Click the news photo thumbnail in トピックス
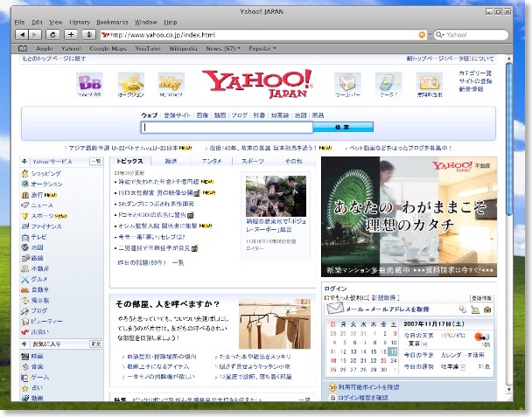The image size is (532, 417). coord(276,196)
